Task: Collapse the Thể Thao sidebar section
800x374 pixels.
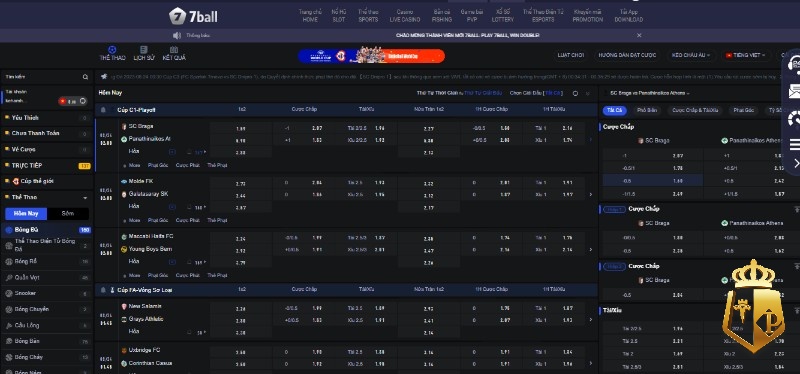Action: 85,197
